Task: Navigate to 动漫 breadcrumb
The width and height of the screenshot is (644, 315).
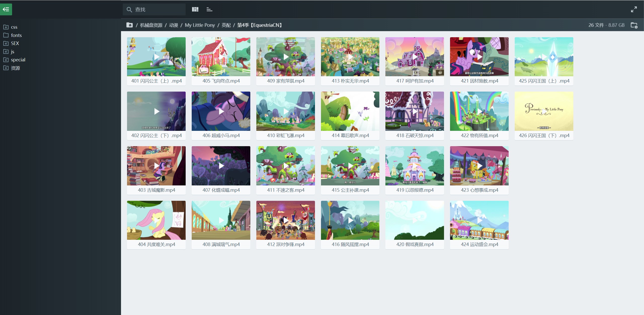Action: pyautogui.click(x=174, y=25)
